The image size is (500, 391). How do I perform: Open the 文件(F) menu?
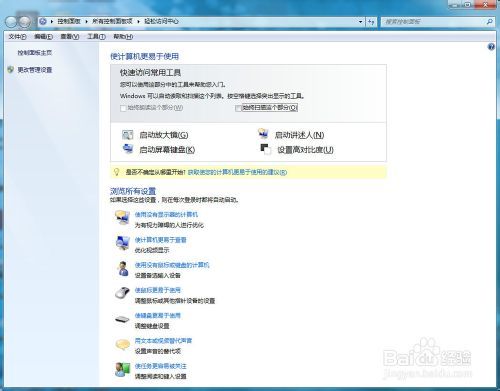coord(17,37)
